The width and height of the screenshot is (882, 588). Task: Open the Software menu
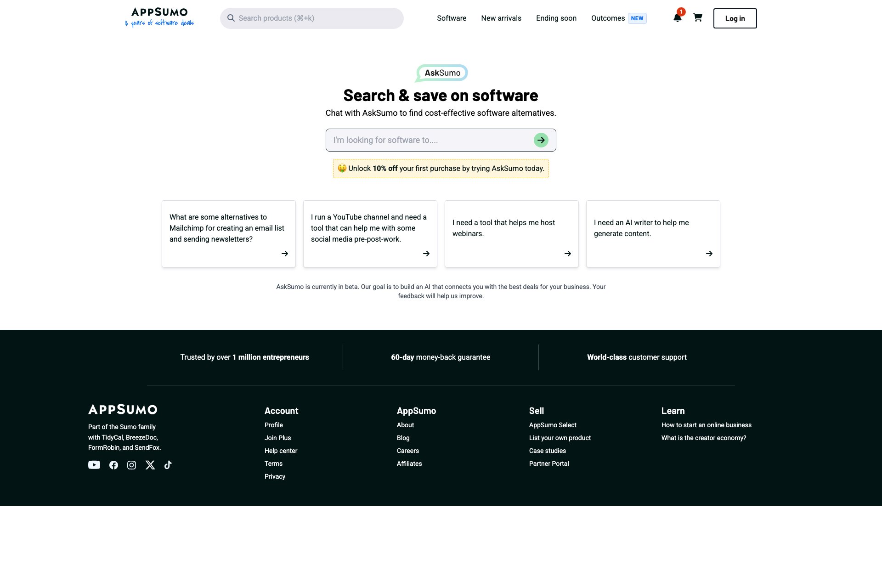[452, 18]
